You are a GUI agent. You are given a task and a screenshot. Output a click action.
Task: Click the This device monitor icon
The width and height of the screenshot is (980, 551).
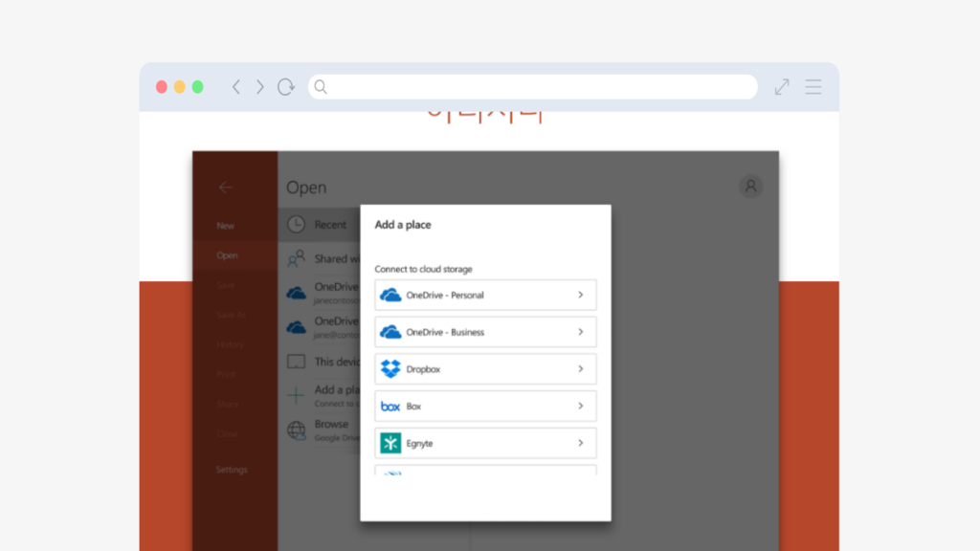coord(297,362)
